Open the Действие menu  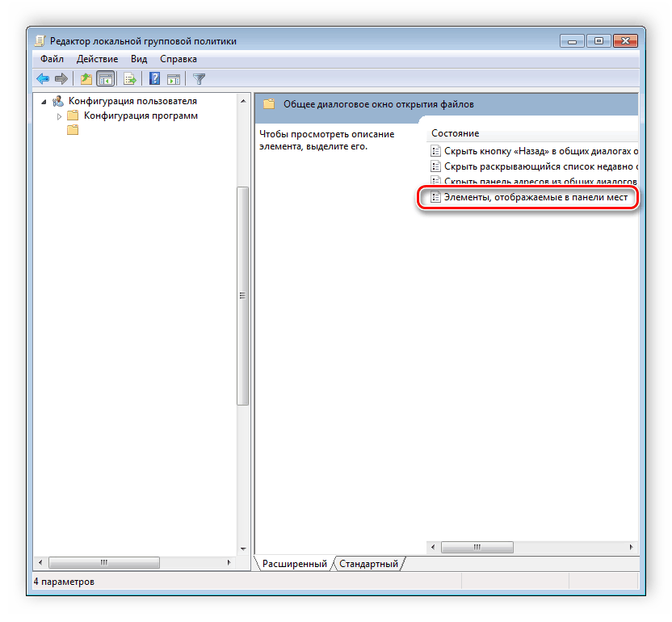click(97, 59)
